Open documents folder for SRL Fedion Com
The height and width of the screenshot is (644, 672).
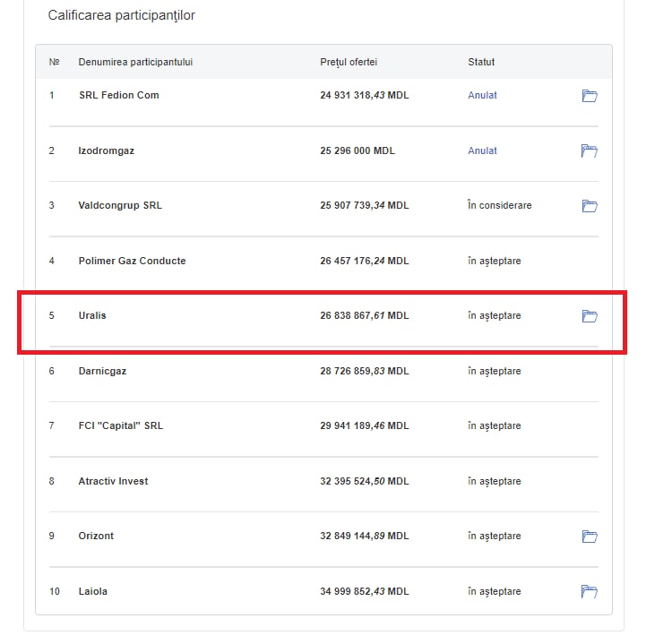590,96
